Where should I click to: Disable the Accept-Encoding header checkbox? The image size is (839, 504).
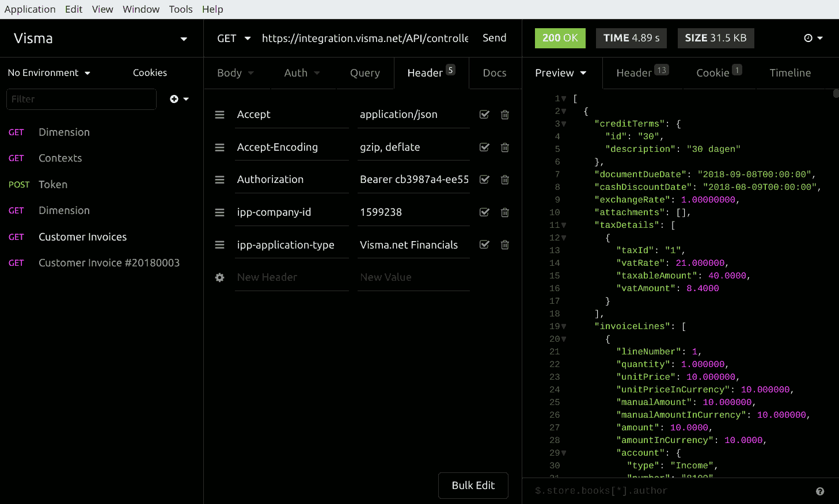[x=484, y=147]
